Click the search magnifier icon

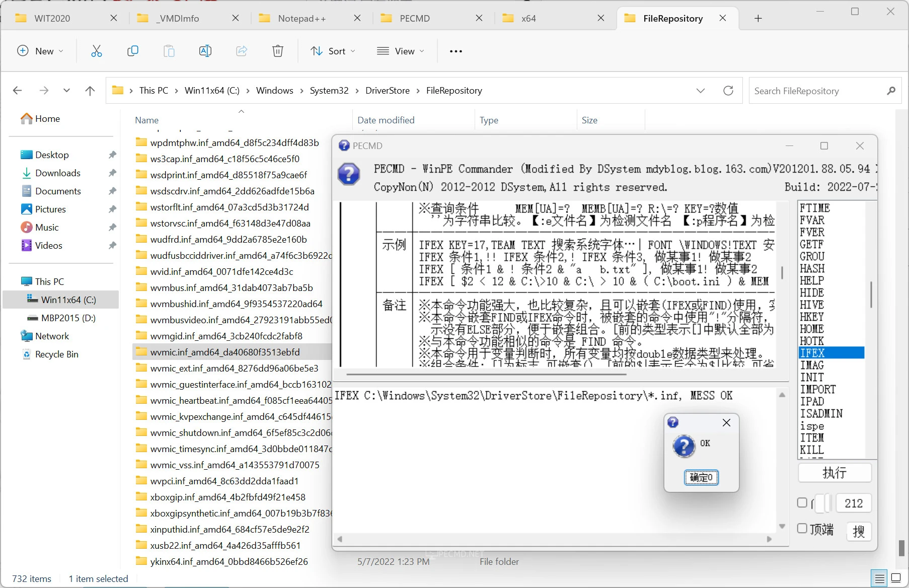point(891,91)
